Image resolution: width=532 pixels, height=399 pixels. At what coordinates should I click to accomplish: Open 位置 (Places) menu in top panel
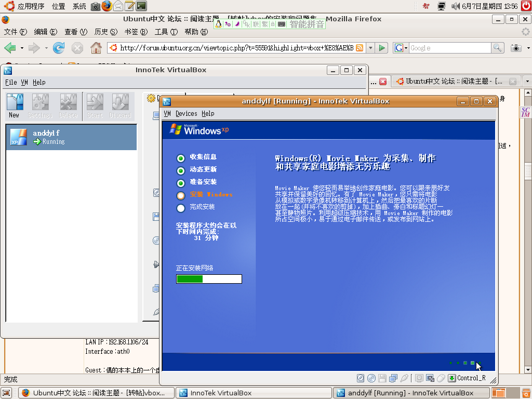(58, 6)
